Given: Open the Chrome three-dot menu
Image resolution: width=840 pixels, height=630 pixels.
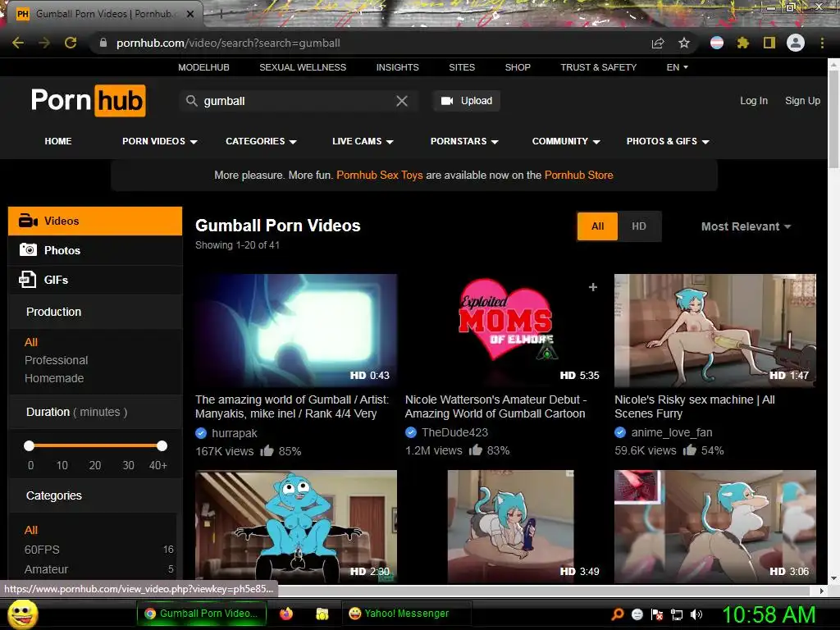Looking at the screenshot, I should 822,43.
